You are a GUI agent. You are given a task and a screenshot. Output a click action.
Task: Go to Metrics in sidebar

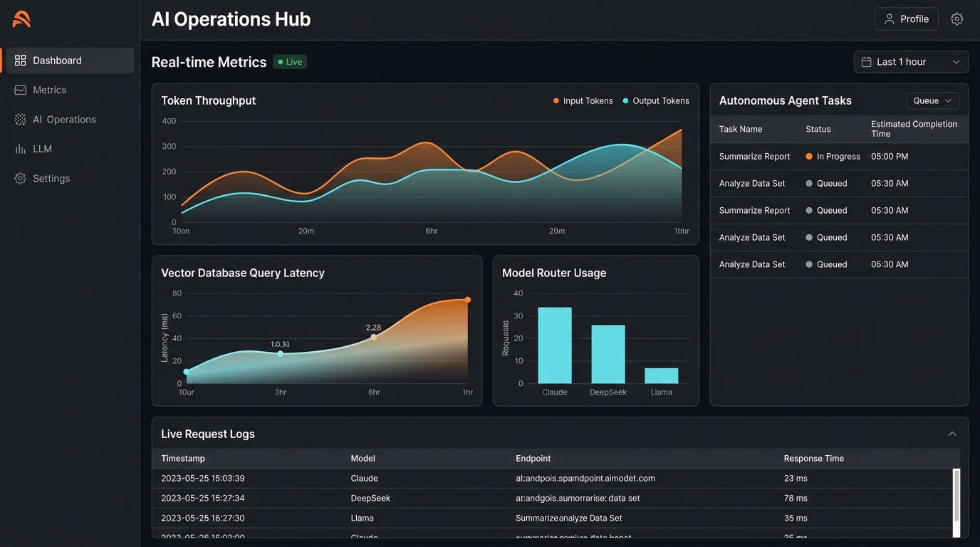click(x=68, y=90)
